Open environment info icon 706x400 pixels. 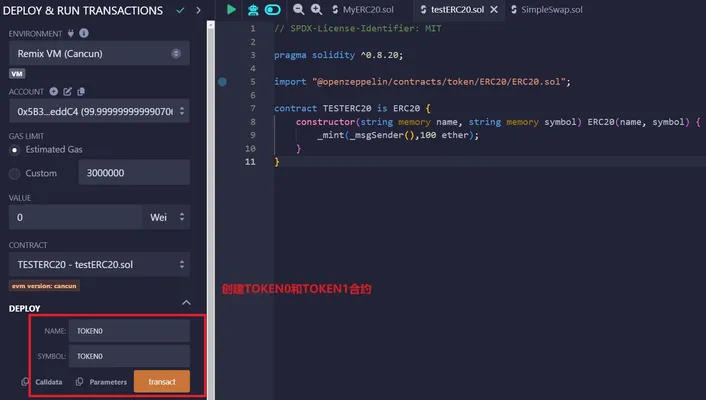coord(84,33)
